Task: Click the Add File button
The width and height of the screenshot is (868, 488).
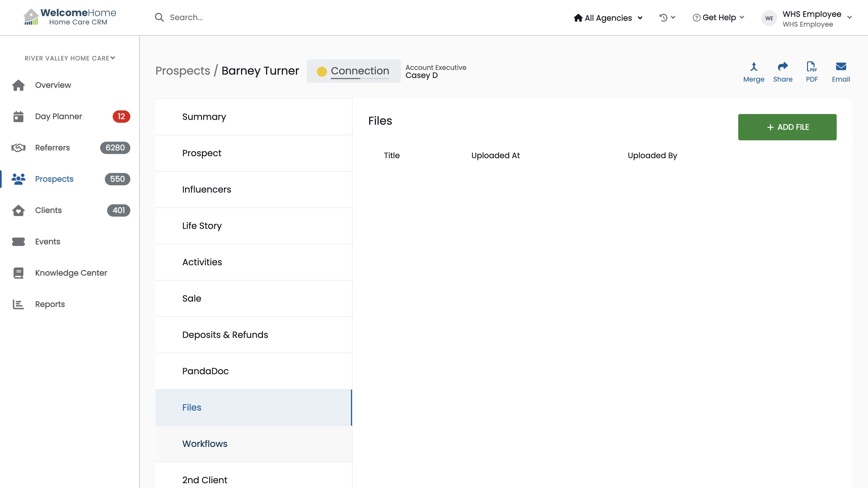Action: tap(787, 127)
